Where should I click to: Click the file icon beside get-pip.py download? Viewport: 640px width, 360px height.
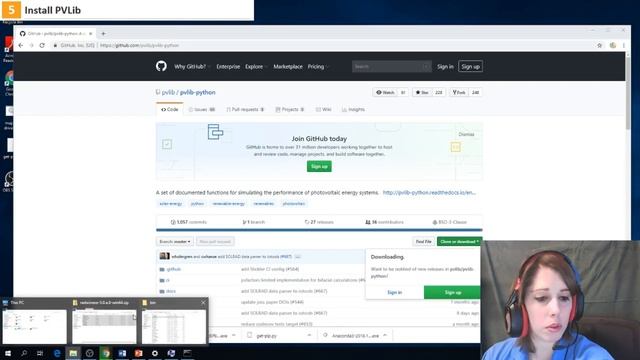click(249, 336)
